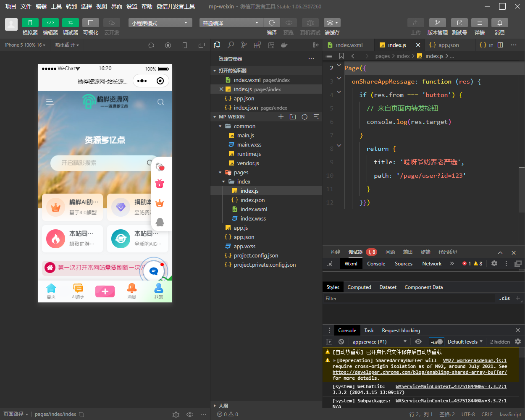Switch to the app.json editor tab
Screen dimensions: 525x420
point(449,45)
